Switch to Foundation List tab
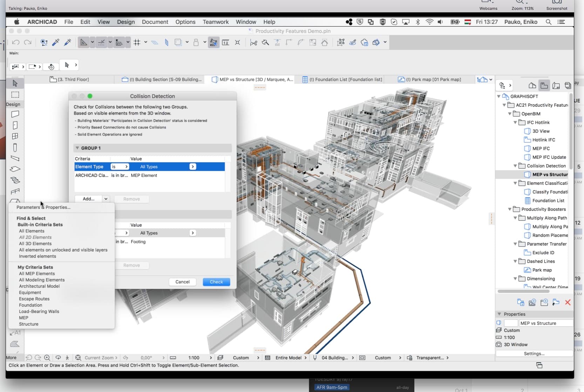Viewport: 584px width, 392px height. click(x=342, y=80)
